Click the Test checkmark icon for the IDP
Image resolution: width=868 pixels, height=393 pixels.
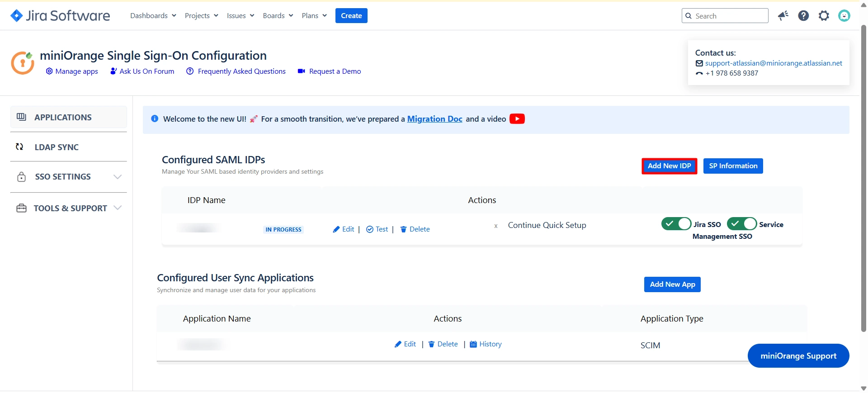[369, 229]
